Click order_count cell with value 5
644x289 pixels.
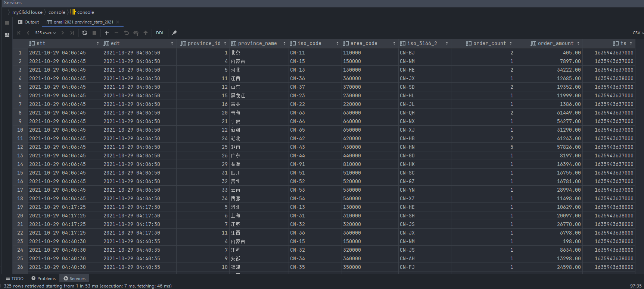(x=483, y=147)
